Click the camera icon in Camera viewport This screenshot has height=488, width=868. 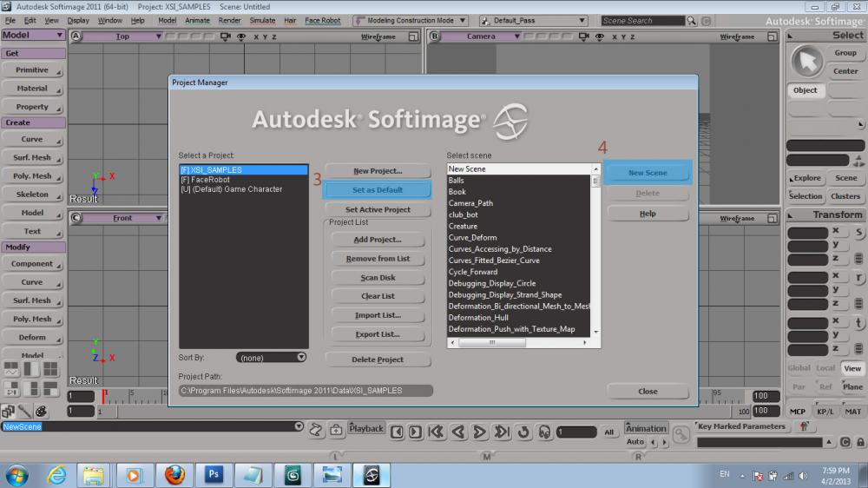click(x=585, y=36)
